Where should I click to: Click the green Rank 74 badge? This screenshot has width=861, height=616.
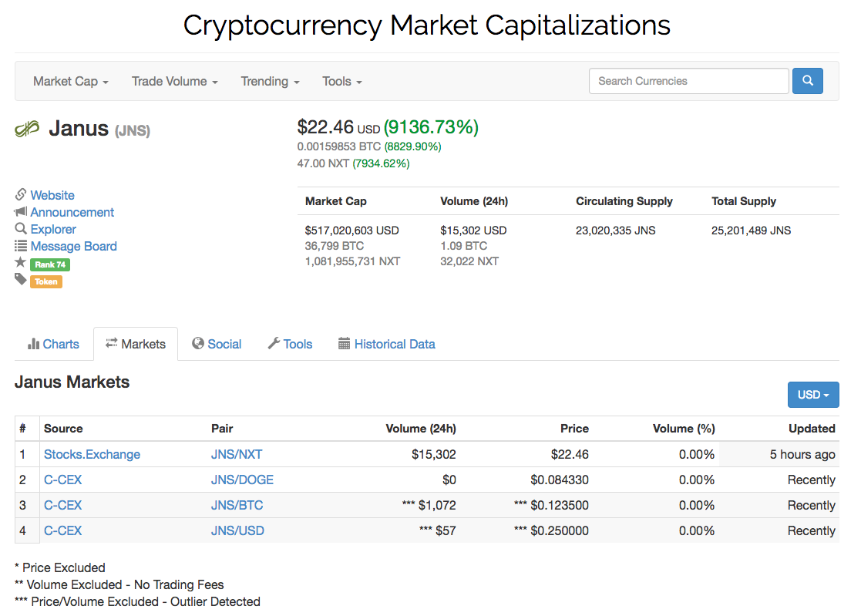(x=50, y=264)
